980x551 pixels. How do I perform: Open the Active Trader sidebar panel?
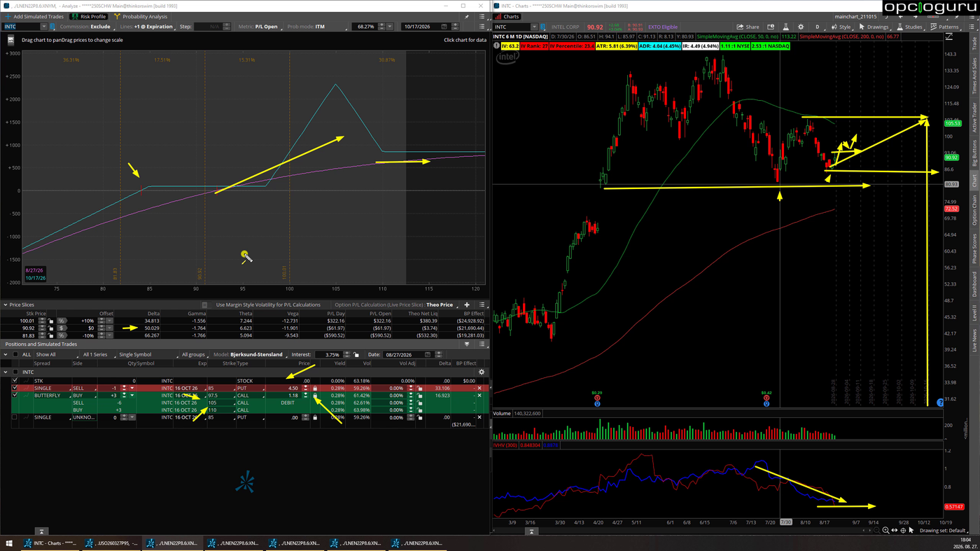coord(974,117)
